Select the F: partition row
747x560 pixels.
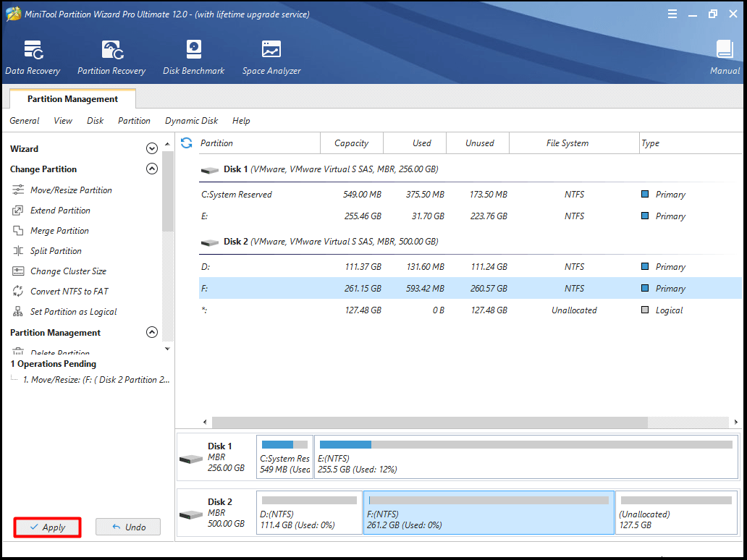click(x=470, y=289)
